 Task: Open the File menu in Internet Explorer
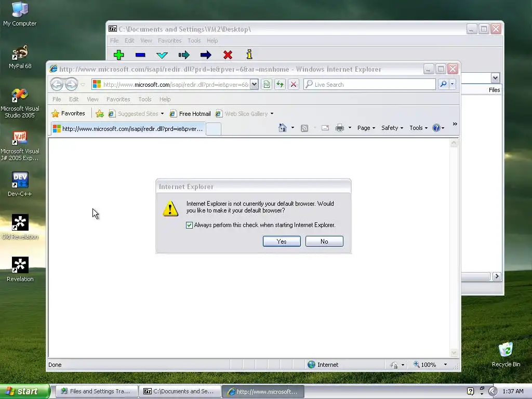click(57, 99)
